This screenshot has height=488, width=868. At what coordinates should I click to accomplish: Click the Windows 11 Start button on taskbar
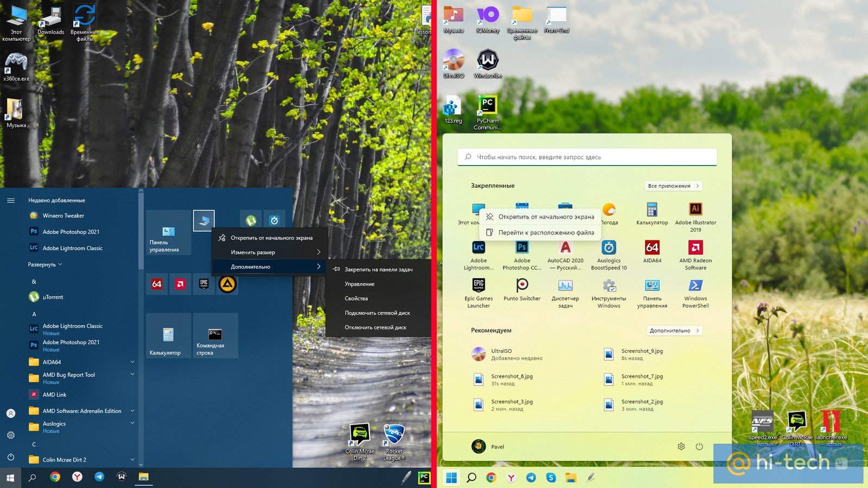pyautogui.click(x=451, y=478)
